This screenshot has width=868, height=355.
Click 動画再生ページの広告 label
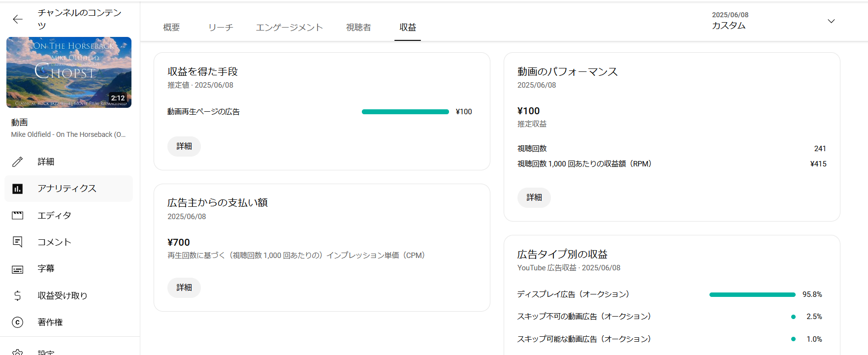pos(203,112)
